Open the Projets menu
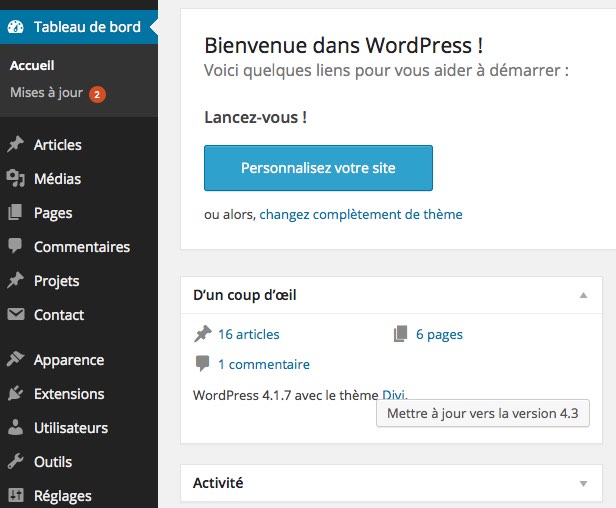 coord(79,281)
